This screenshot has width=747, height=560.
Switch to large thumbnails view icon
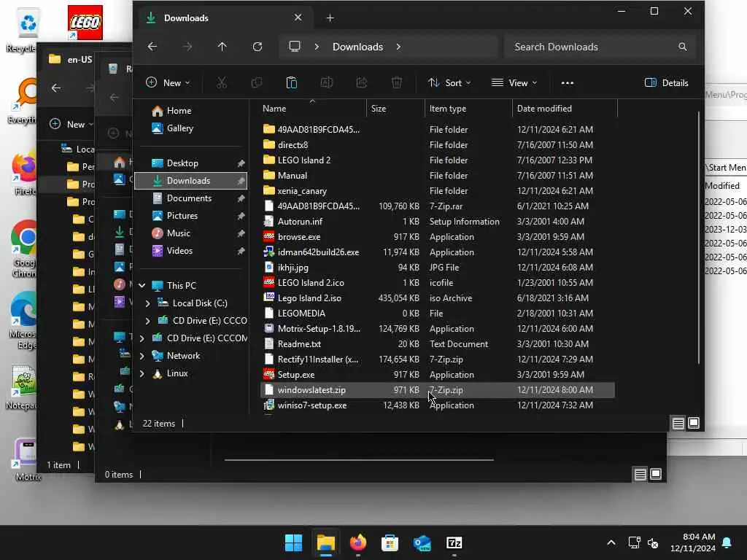point(694,423)
